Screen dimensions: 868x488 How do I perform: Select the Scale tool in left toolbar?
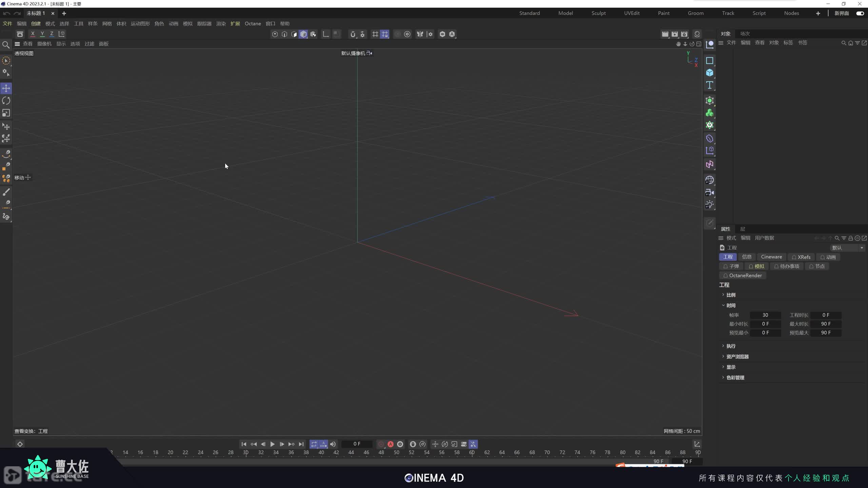[x=6, y=113]
